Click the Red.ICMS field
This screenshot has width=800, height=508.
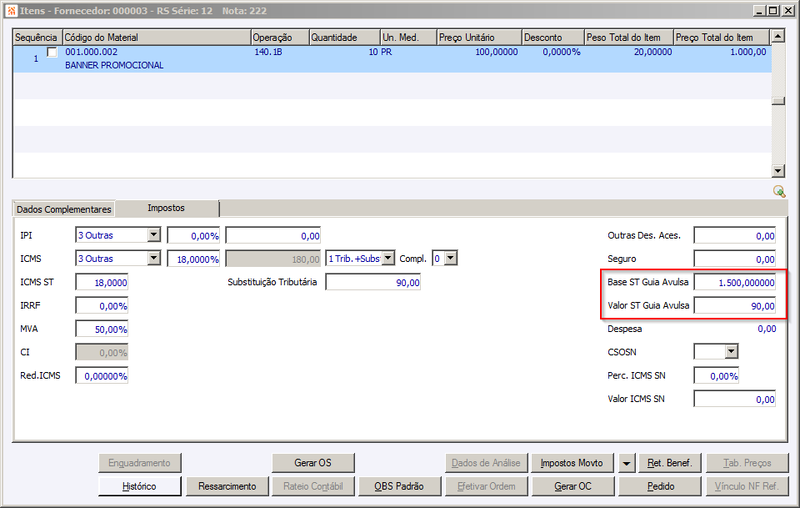tap(102, 376)
